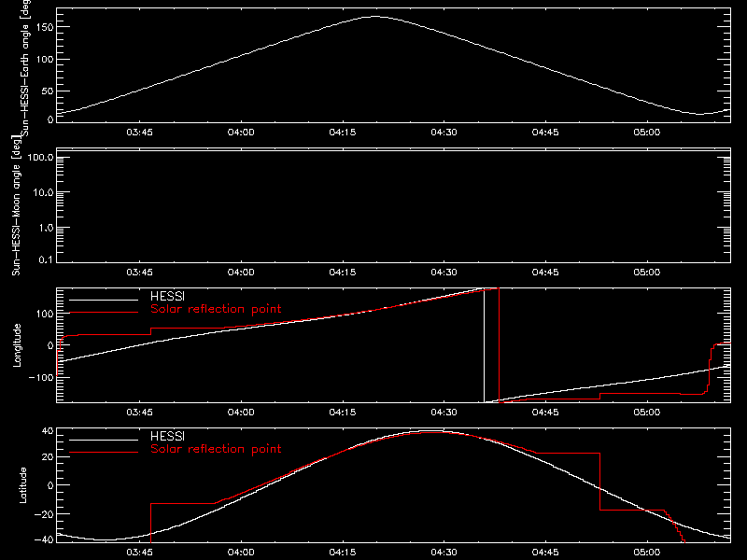
Task: Click the white vertical wrap line in Longitude plot
Action: (484, 345)
